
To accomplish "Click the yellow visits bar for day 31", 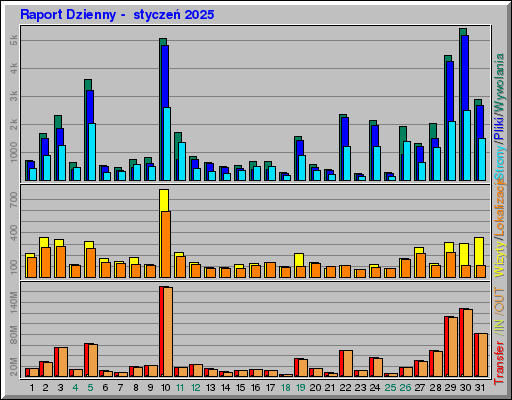I will click(x=479, y=251).
